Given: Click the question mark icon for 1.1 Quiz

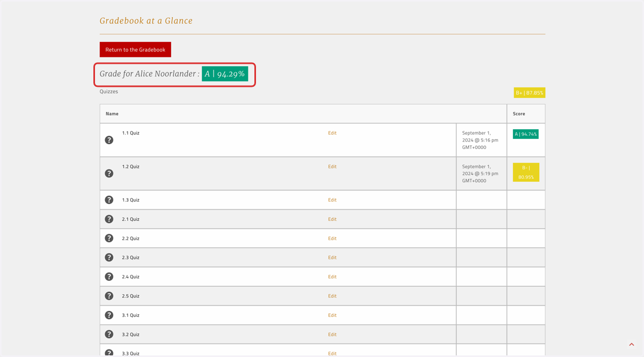Looking at the screenshot, I should [x=109, y=140].
